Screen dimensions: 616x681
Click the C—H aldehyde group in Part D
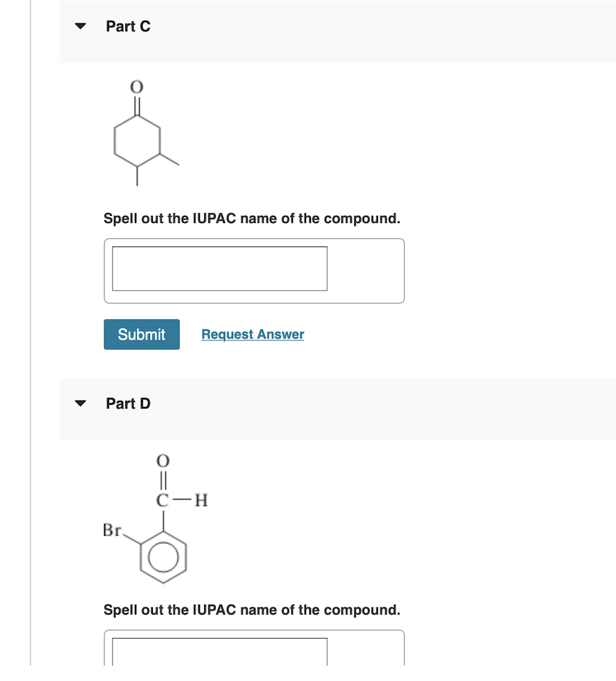click(179, 500)
